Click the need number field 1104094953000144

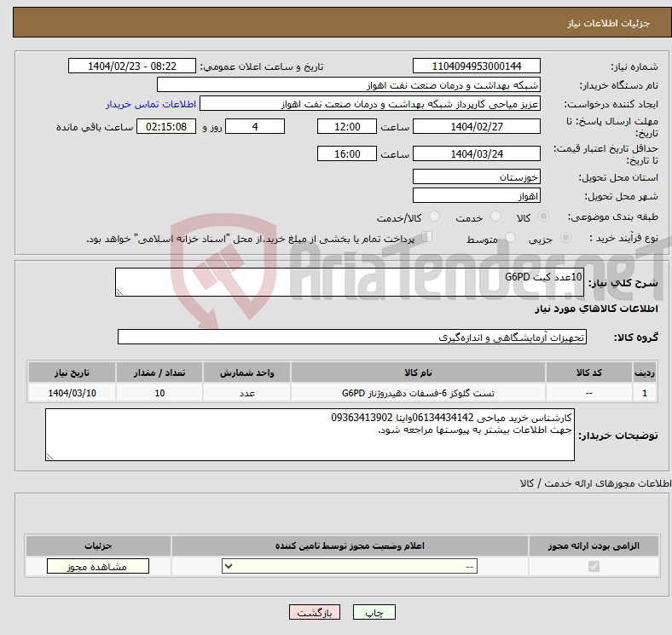coord(477,66)
